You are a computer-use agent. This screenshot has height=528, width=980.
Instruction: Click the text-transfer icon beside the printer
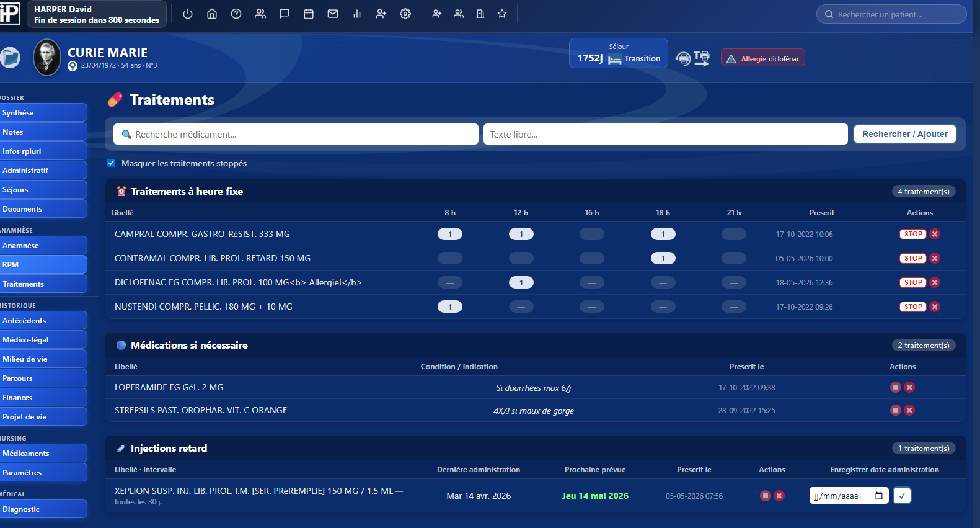pos(702,58)
